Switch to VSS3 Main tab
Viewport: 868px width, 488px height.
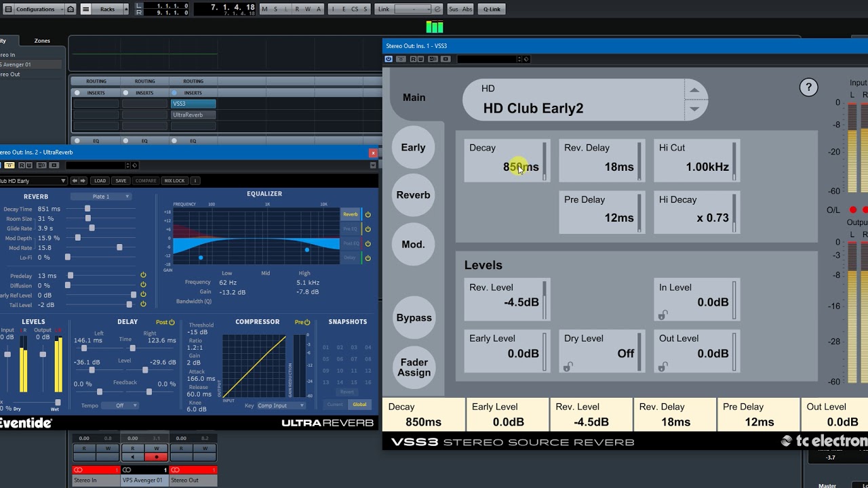pos(414,98)
